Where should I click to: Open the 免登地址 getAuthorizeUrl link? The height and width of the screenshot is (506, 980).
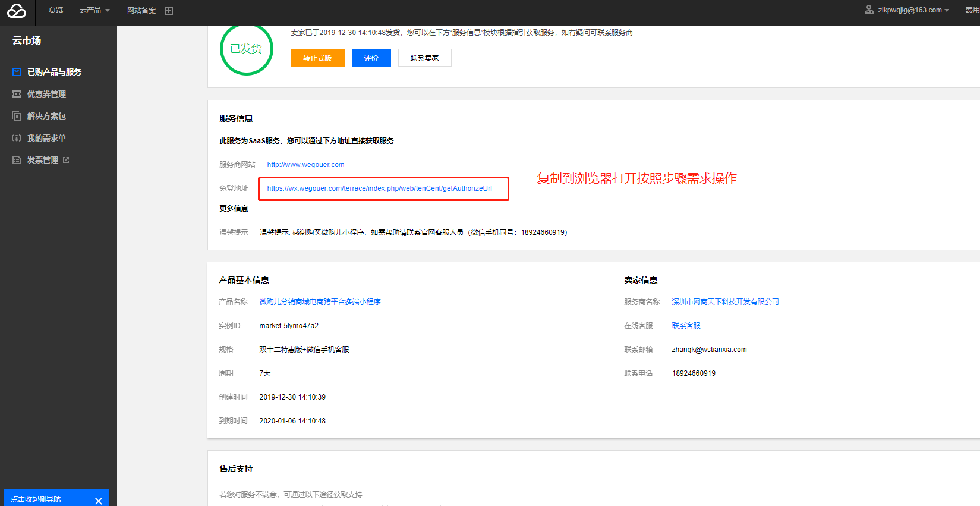[379, 188]
